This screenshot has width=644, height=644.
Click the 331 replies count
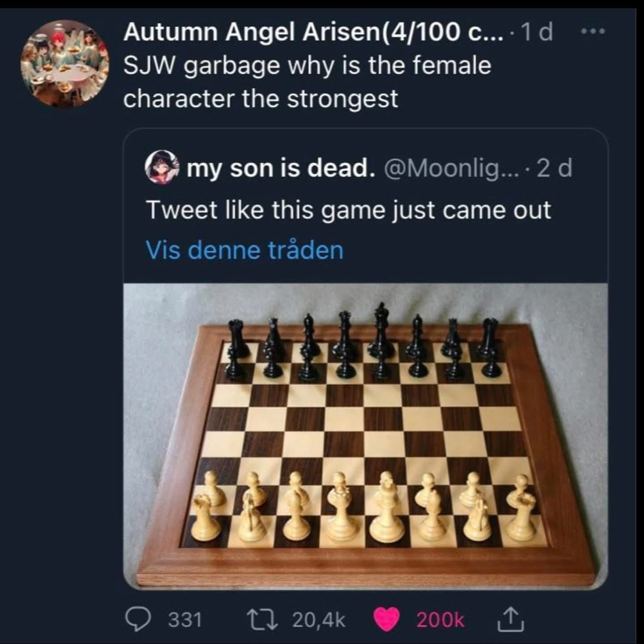pyautogui.click(x=185, y=620)
